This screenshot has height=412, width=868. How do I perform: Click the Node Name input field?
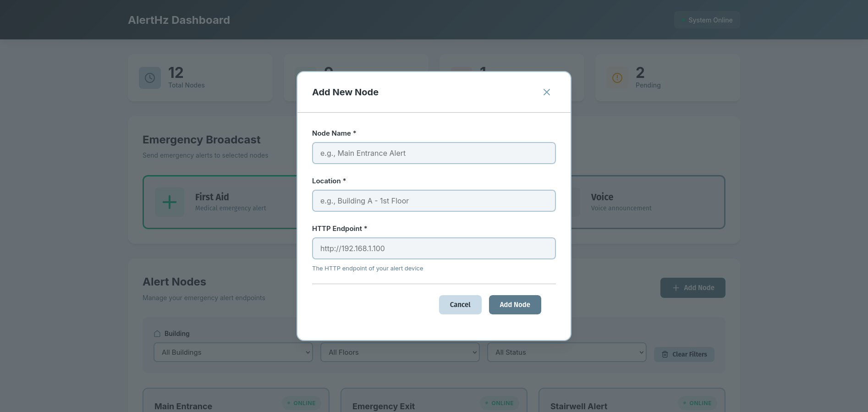(434, 153)
